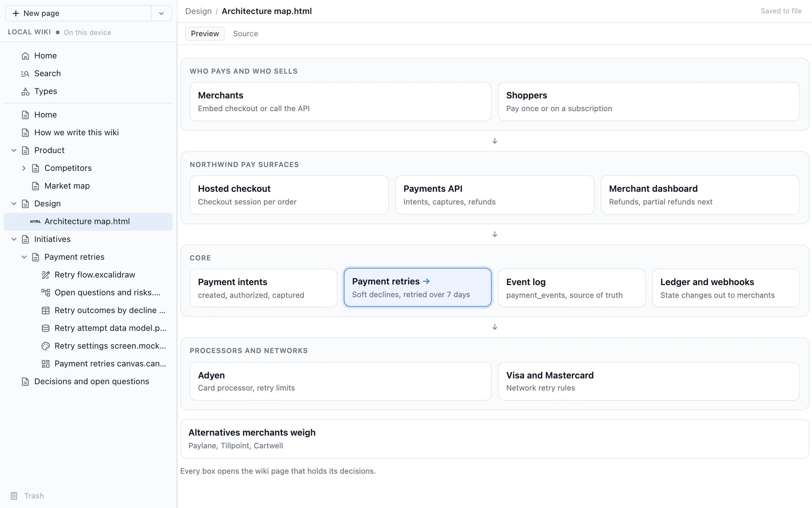This screenshot has height=508, width=812.
Task: Open the Event log card
Action: coord(572,288)
